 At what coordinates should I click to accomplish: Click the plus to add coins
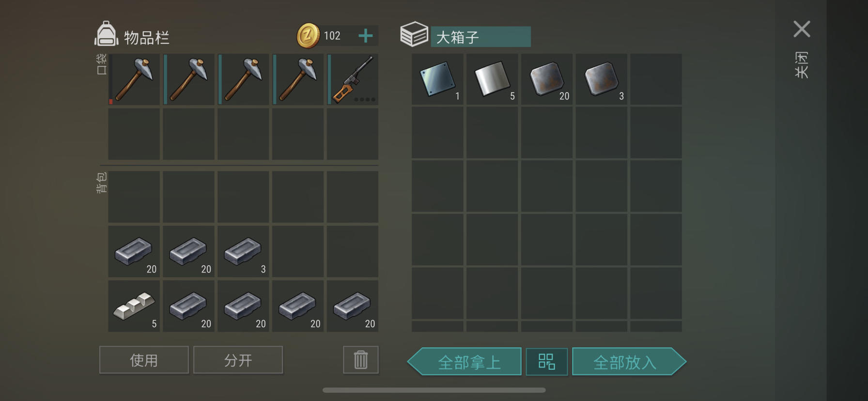point(366,35)
